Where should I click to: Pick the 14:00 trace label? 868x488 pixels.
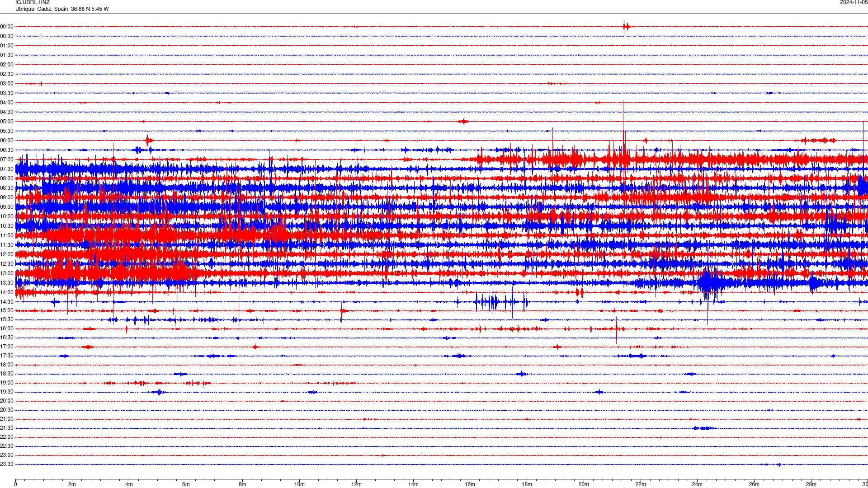(x=7, y=292)
